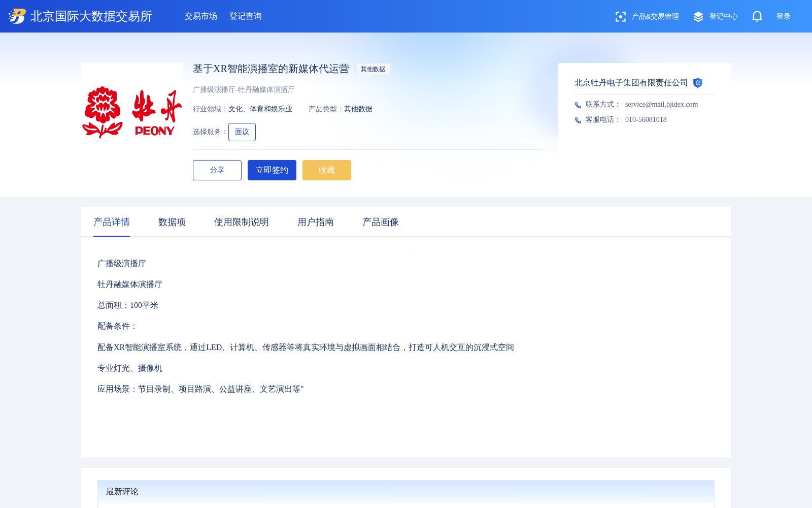Click company name 北京牡丹电子集团有限责任公司
The width and height of the screenshot is (812, 508).
click(x=631, y=83)
